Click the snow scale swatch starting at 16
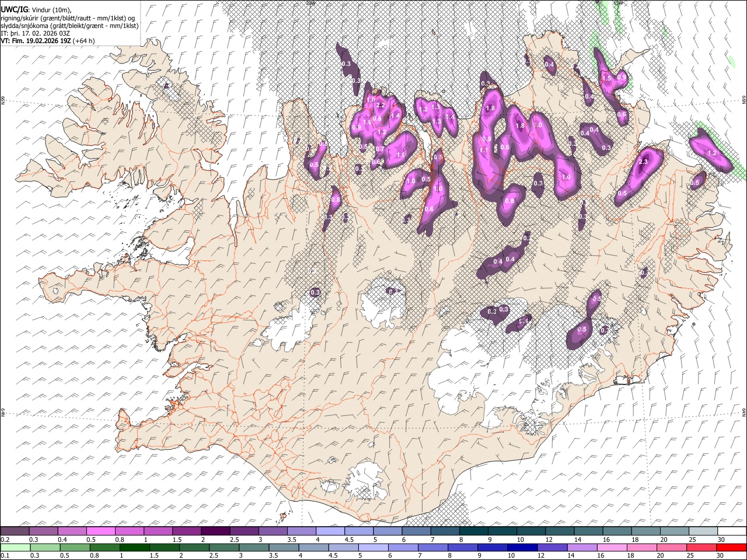This screenshot has width=747, height=560. point(616,531)
